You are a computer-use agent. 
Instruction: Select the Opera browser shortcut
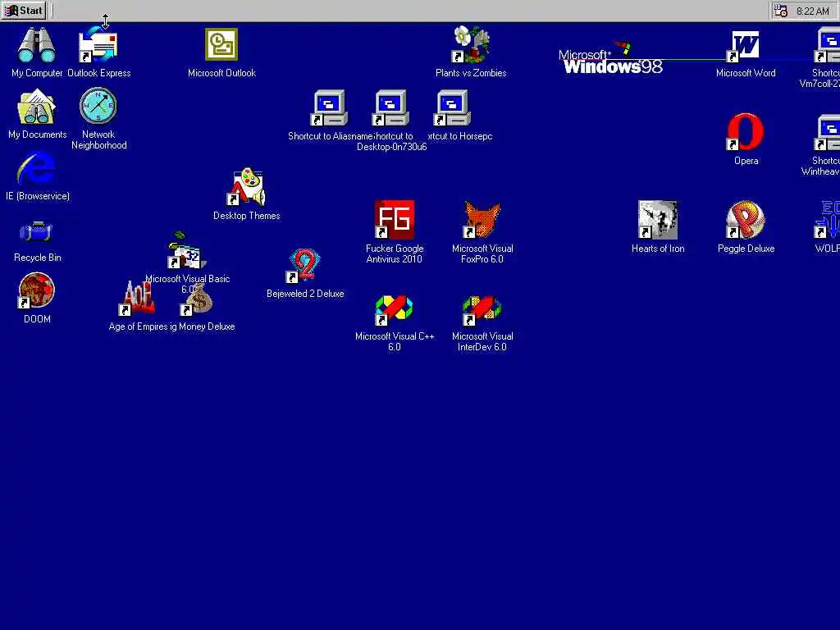tap(745, 132)
